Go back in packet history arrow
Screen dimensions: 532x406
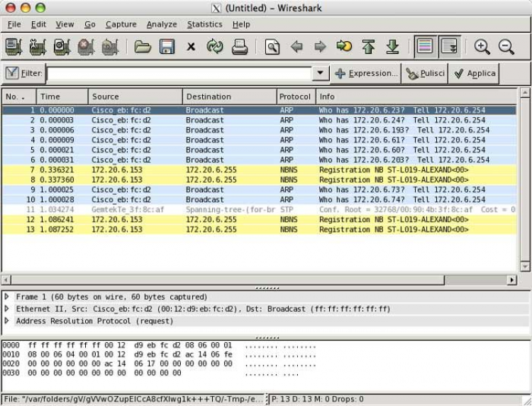click(x=297, y=47)
